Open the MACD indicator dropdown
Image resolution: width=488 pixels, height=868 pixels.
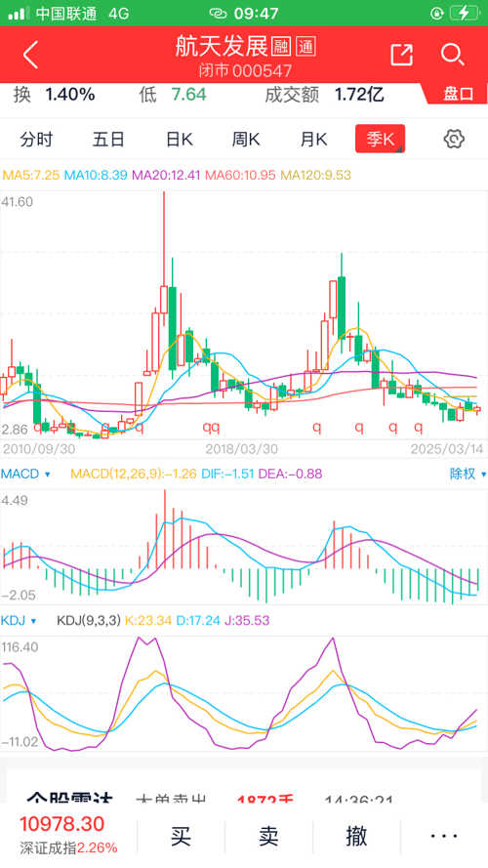[26, 474]
